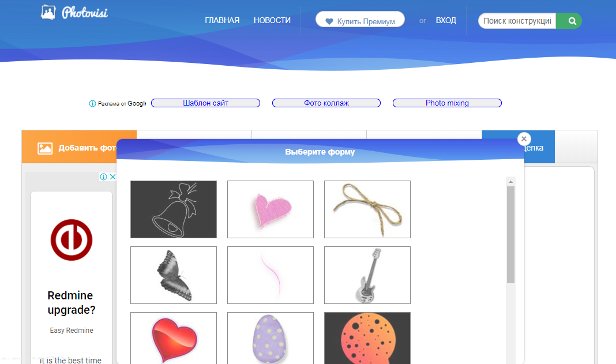Select the red glossy heart shape
This screenshot has height=364, width=616.
point(174,339)
